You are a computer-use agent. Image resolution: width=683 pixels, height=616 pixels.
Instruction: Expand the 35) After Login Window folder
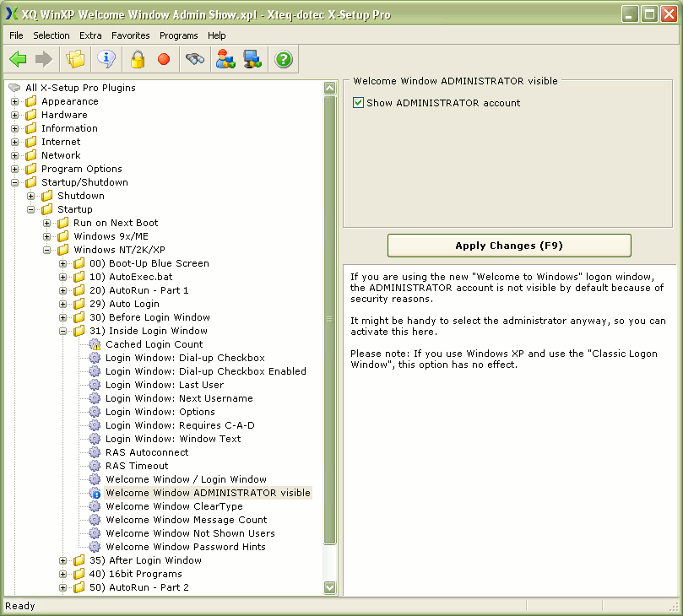tap(63, 560)
